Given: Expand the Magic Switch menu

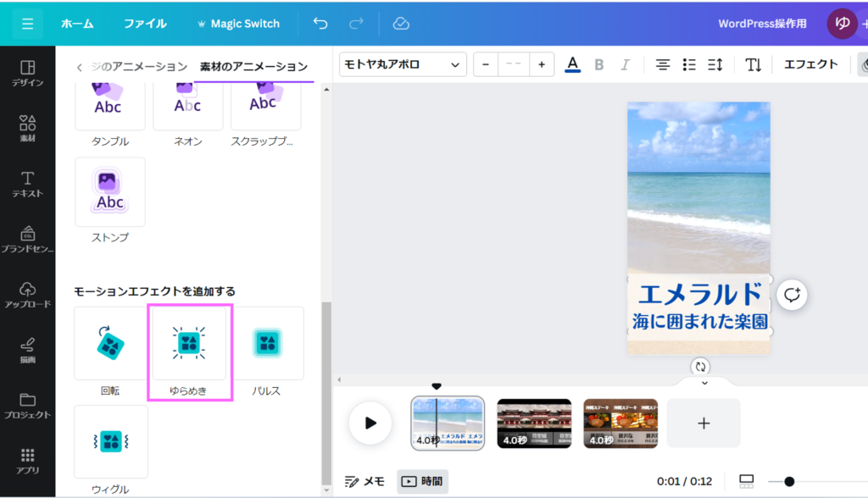Looking at the screenshot, I should pyautogui.click(x=237, y=24).
